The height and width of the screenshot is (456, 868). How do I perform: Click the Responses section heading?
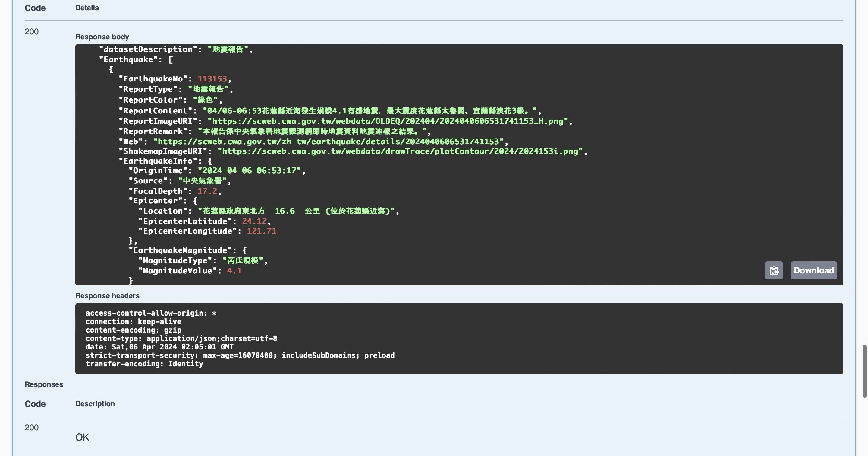point(44,384)
